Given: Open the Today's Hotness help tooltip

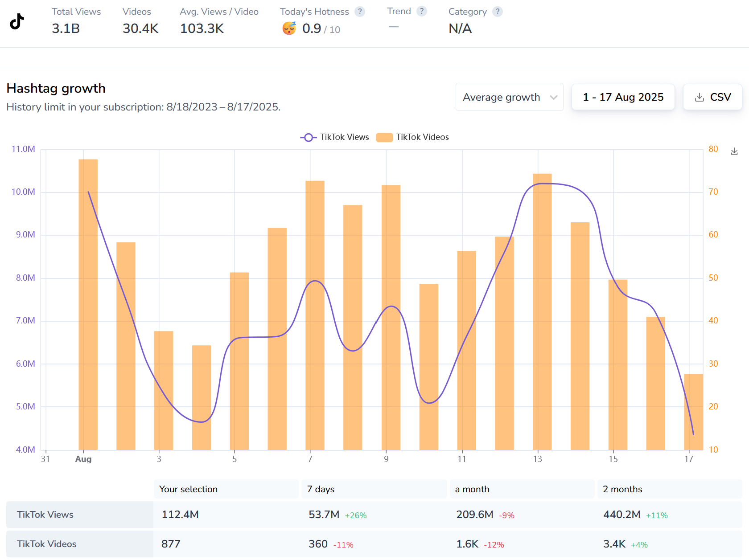Looking at the screenshot, I should click(359, 12).
